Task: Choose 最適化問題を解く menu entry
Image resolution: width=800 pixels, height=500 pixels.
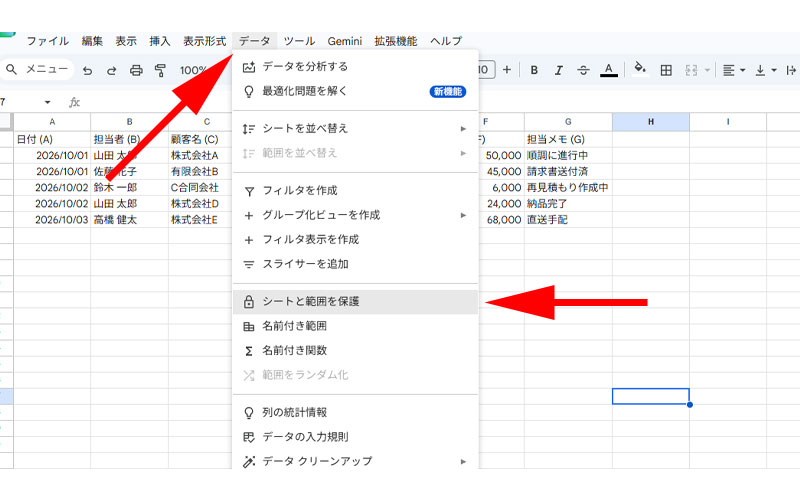Action: (356, 91)
